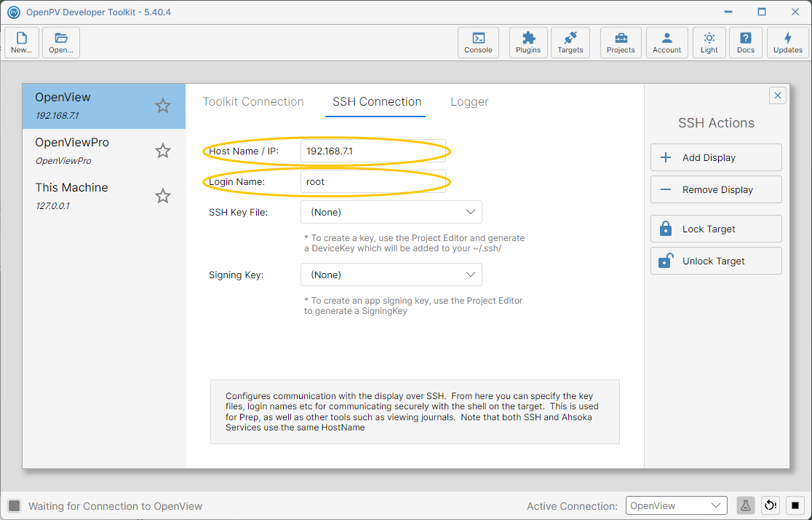
Task: Click the Unlock Target button
Action: pos(716,261)
